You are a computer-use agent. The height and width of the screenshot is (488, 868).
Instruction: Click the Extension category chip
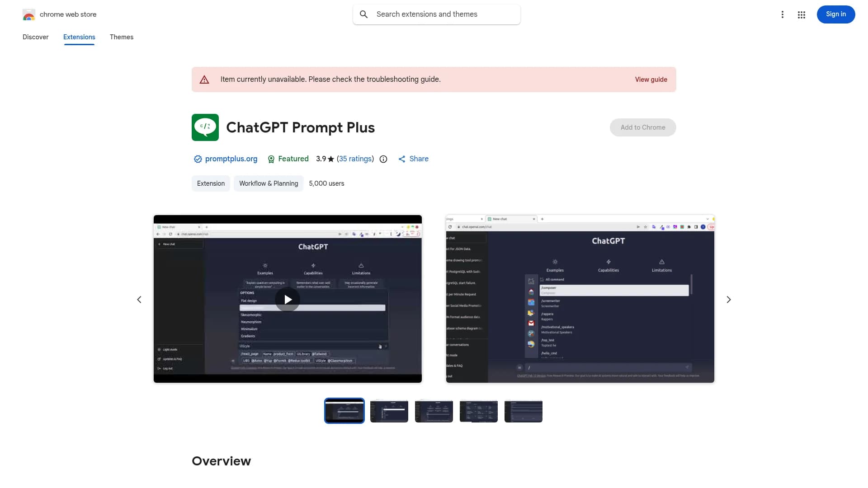coord(211,183)
